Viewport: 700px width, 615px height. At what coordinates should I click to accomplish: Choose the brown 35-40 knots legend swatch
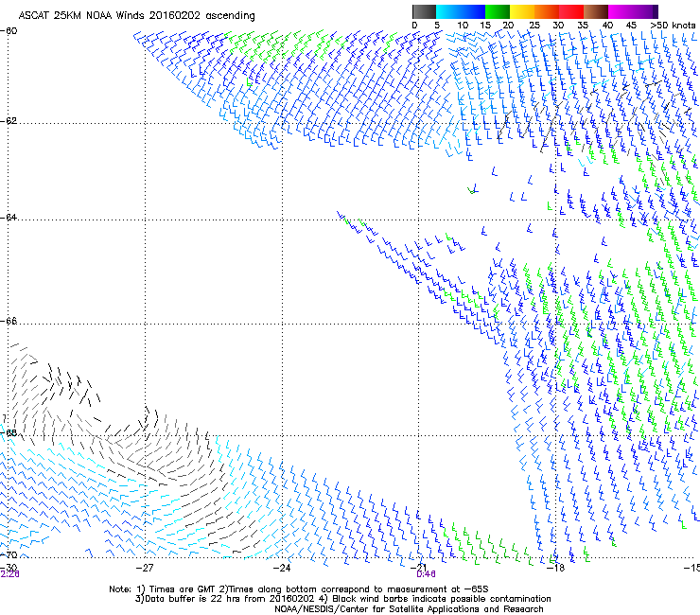(x=596, y=11)
